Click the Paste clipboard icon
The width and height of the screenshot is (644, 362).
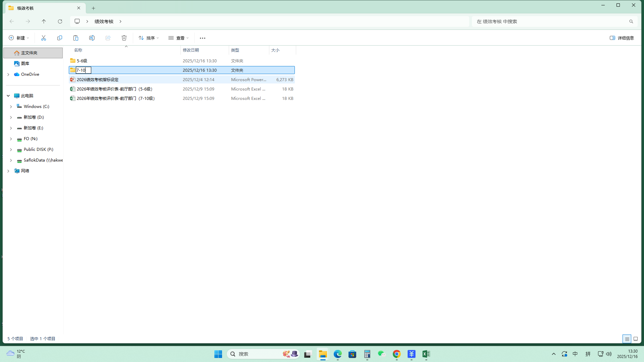(76, 38)
